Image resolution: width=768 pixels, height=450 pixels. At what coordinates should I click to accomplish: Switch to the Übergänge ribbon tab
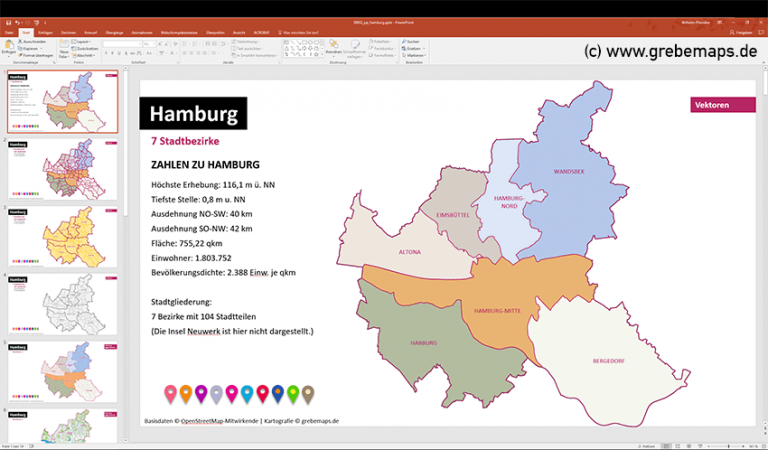(114, 33)
